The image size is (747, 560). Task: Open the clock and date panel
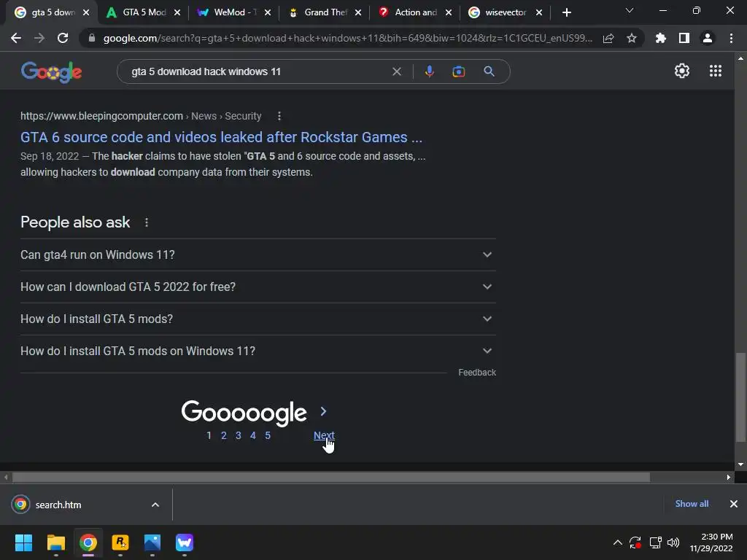[711, 542]
